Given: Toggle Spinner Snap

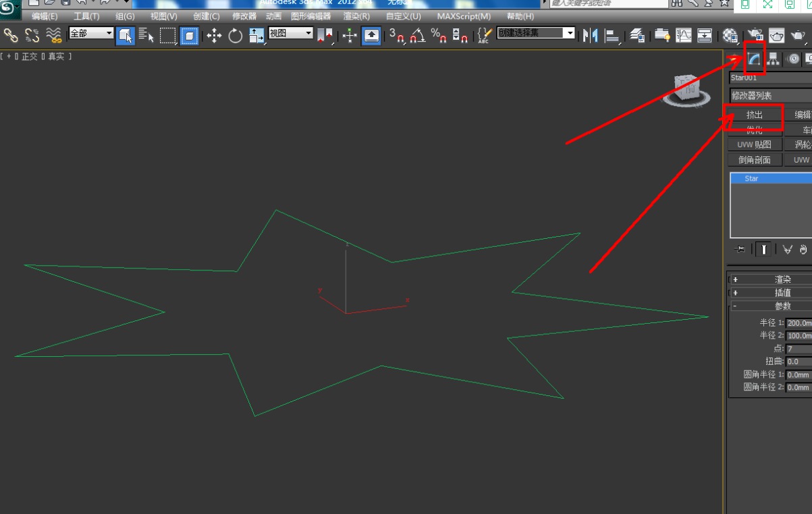Looking at the screenshot, I should pos(460,35).
